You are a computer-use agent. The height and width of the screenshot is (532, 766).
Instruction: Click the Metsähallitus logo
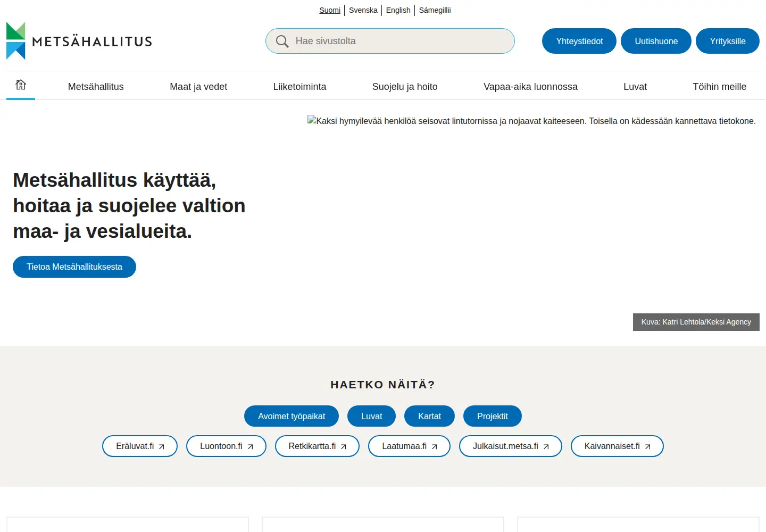(x=79, y=41)
